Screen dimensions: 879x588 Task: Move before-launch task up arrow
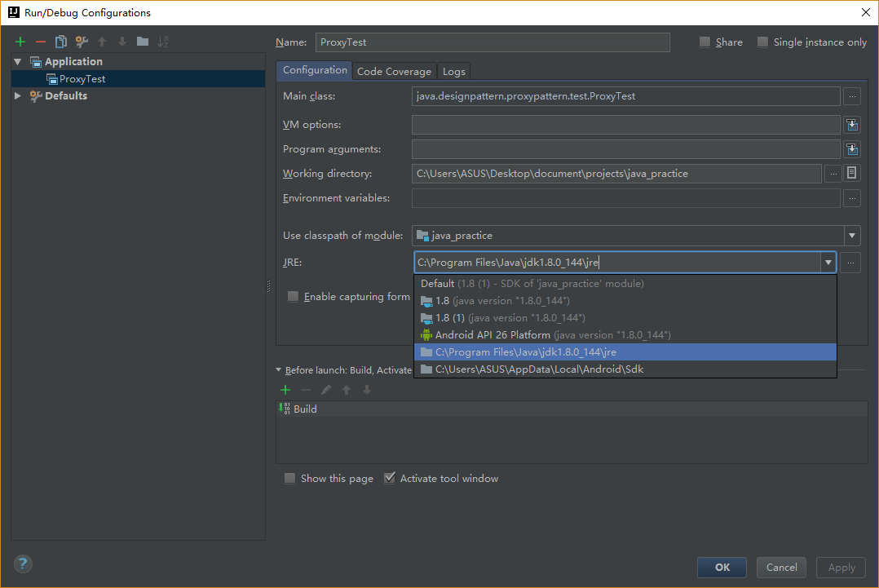click(x=347, y=390)
